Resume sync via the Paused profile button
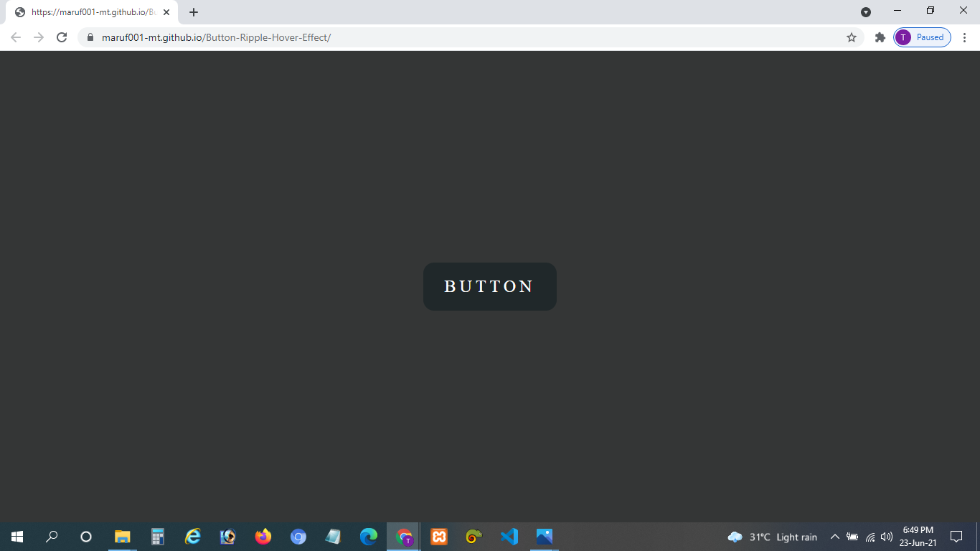This screenshot has width=980, height=551. 921,37
